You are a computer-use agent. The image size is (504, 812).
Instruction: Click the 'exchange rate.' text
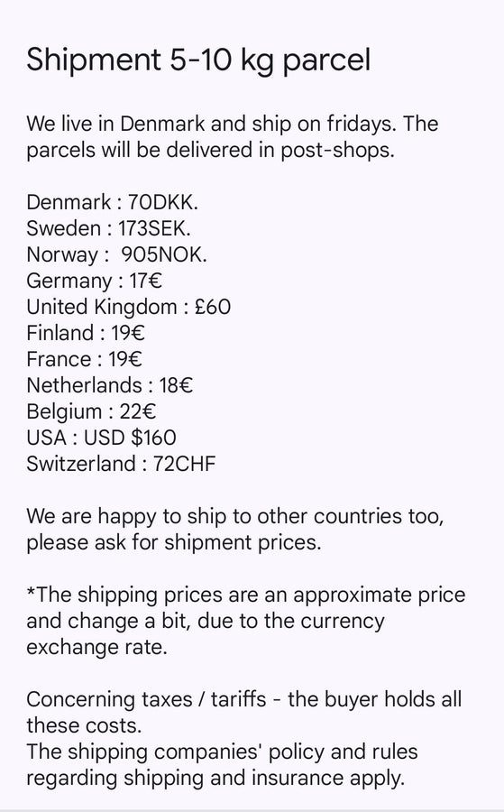tap(97, 647)
